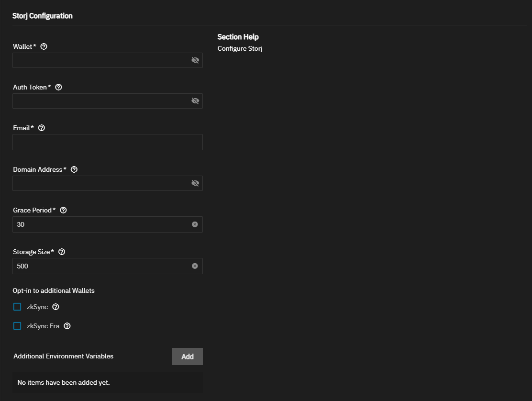Focus the Auth Token input field
Image resolution: width=532 pixels, height=401 pixels.
click(108, 101)
